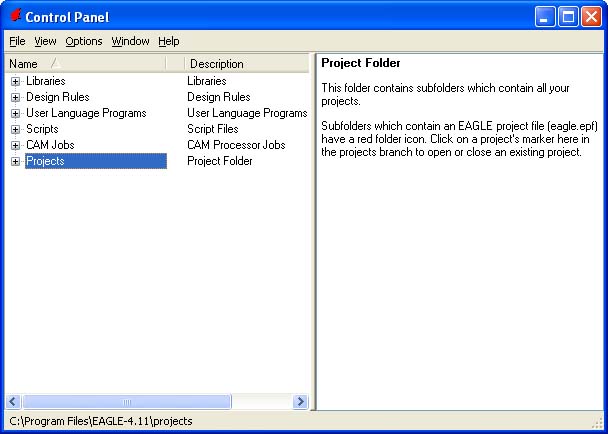Expand the User Language Programs branch
Screen dimensions: 608x434
(15, 113)
